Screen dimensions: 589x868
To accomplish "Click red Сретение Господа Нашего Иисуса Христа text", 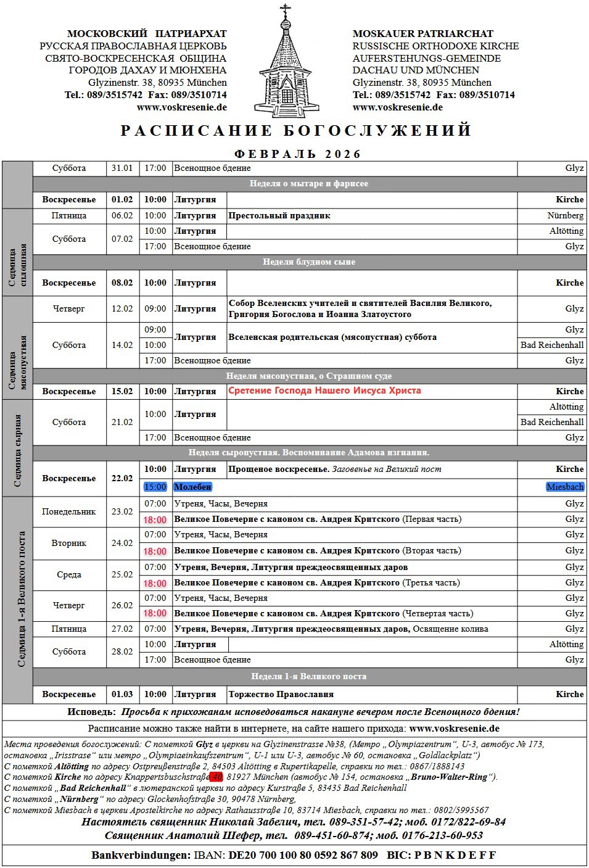I will [324, 391].
